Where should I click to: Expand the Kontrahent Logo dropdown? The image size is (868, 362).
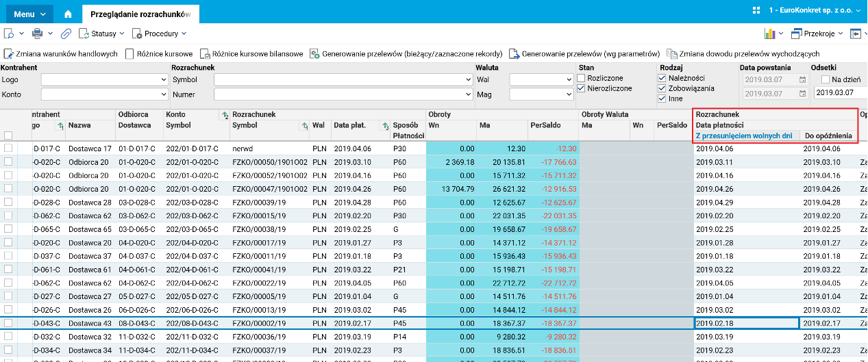coord(163,79)
